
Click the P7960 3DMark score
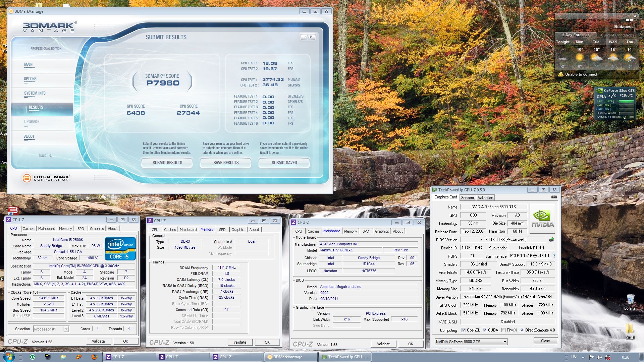[x=163, y=83]
